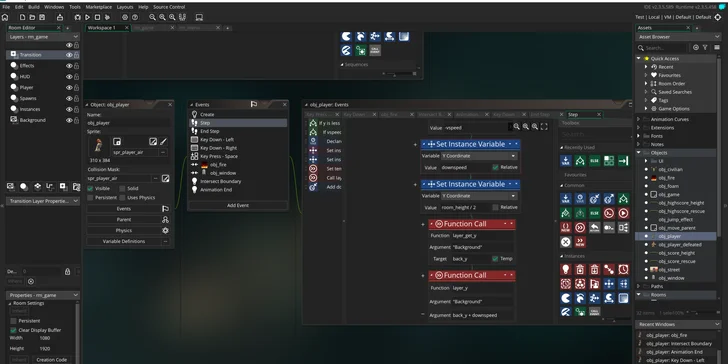This screenshot has width=728, height=364.
Task: Click the Parent hierarchy icon in object panel
Action: click(x=165, y=220)
